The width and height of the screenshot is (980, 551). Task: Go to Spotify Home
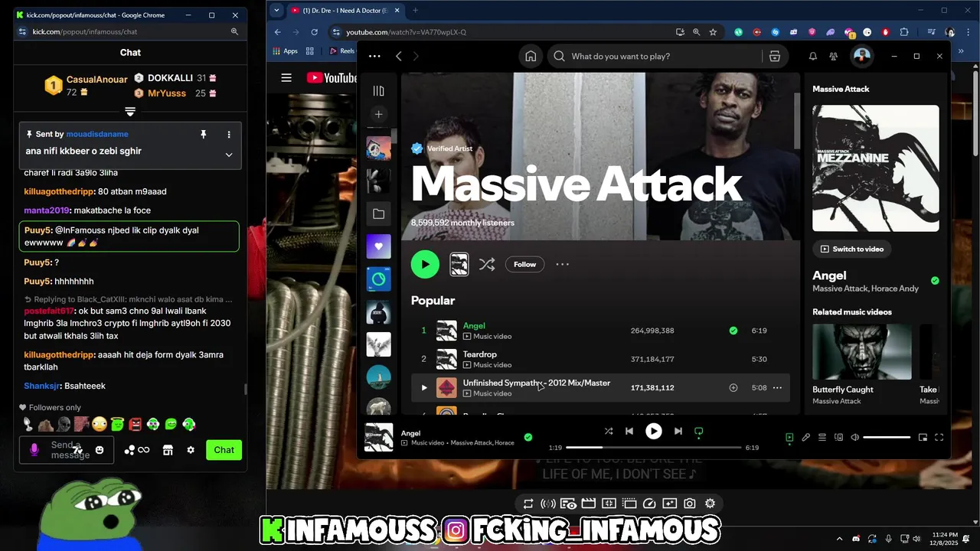[x=531, y=56]
